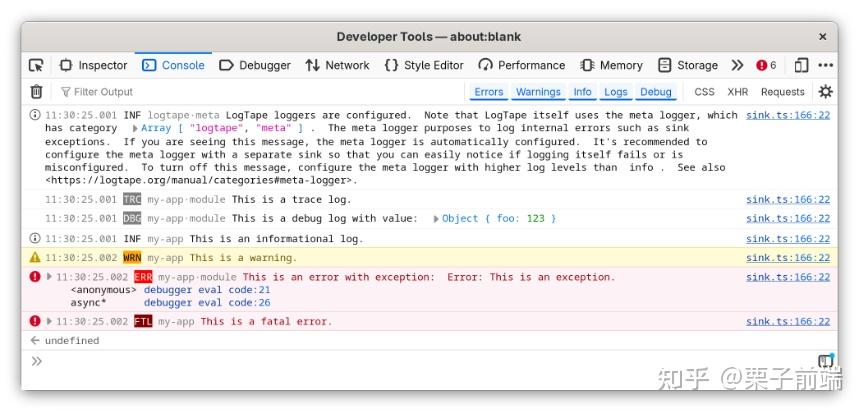Open the Network tab

click(337, 66)
